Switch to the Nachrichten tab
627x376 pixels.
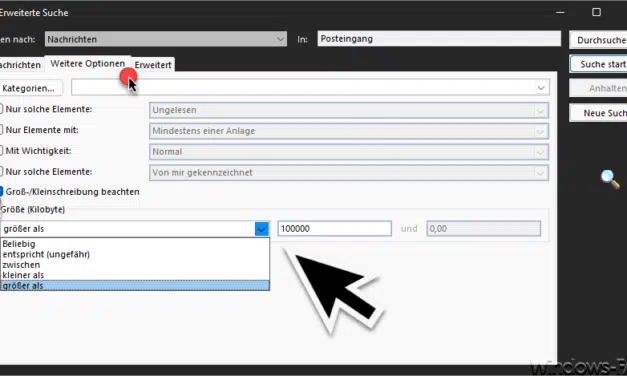click(x=21, y=65)
